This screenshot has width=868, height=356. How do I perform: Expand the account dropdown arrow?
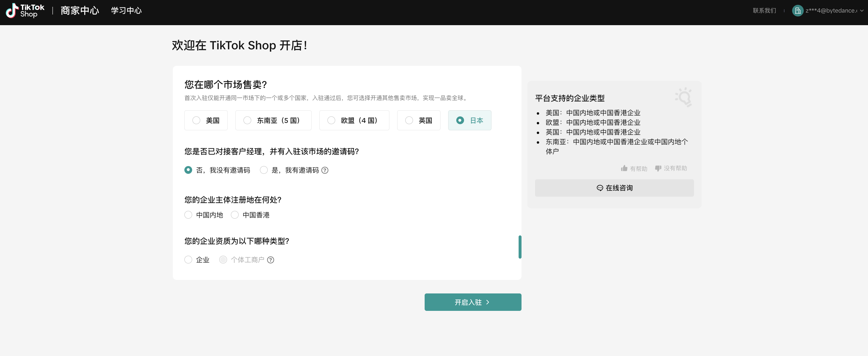(x=862, y=11)
